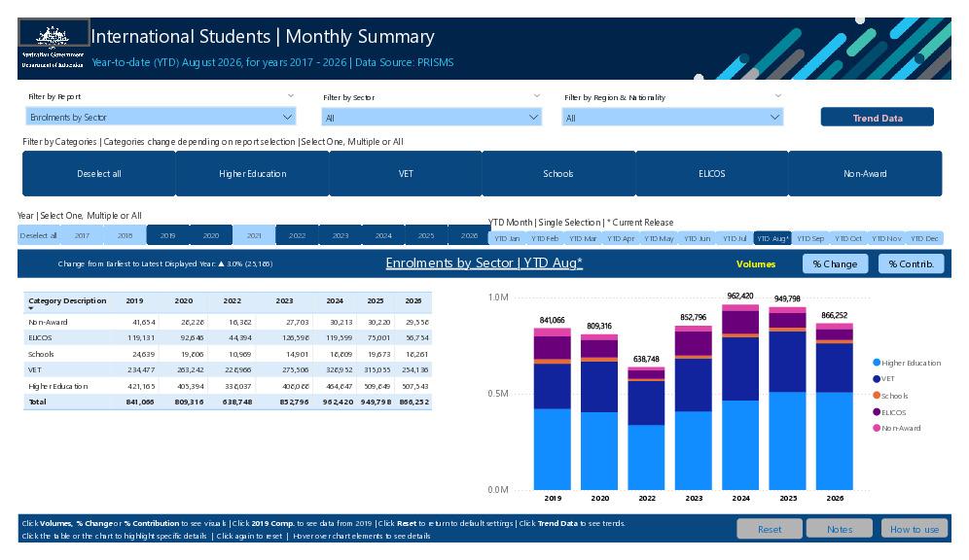
Task: Click the Category Description column header
Action: [x=67, y=300]
